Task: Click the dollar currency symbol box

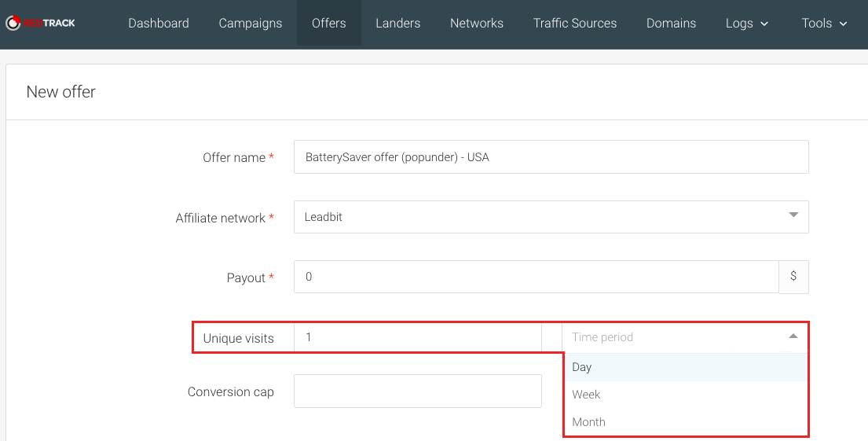Action: [x=793, y=277]
